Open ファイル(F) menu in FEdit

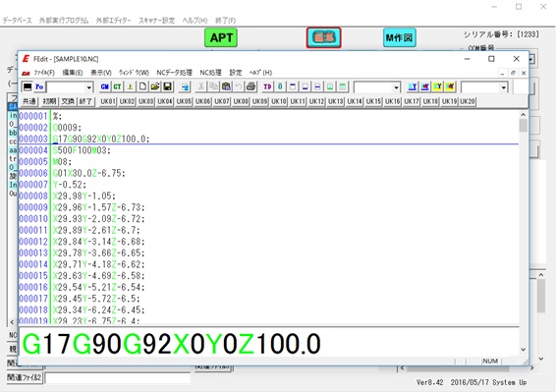pyautogui.click(x=44, y=73)
